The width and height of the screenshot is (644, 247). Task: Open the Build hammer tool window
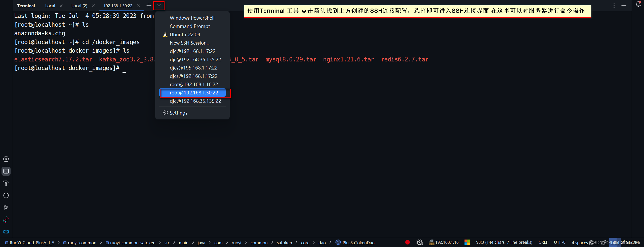(6, 183)
